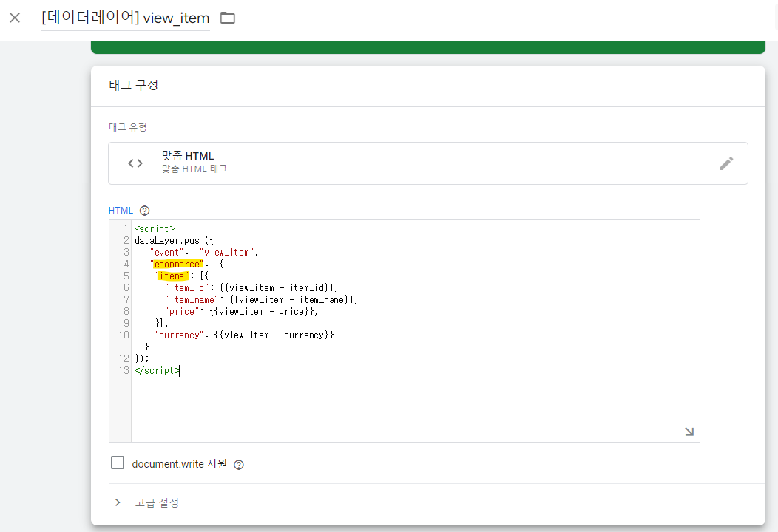Click line number 5 in the editor gutter
Viewport: 778px width, 532px height.
(x=123, y=276)
